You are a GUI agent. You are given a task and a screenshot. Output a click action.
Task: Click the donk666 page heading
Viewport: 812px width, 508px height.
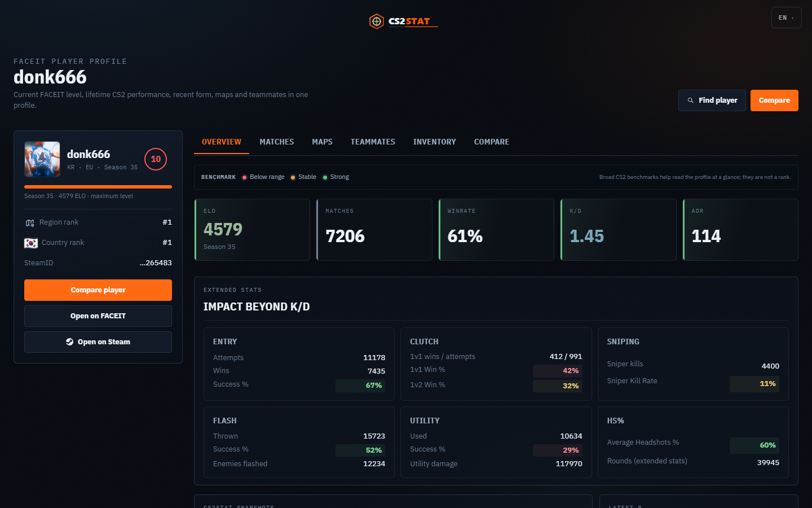pos(50,77)
